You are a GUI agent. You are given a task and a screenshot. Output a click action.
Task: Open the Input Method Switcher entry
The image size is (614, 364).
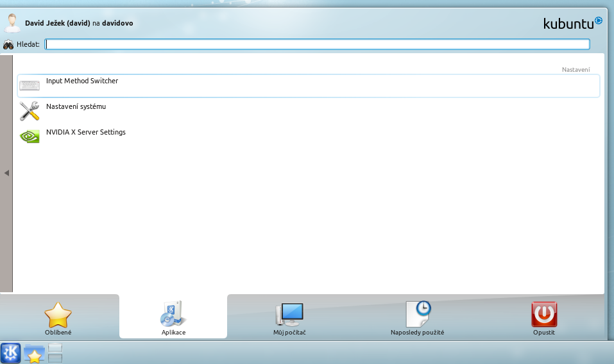click(309, 86)
